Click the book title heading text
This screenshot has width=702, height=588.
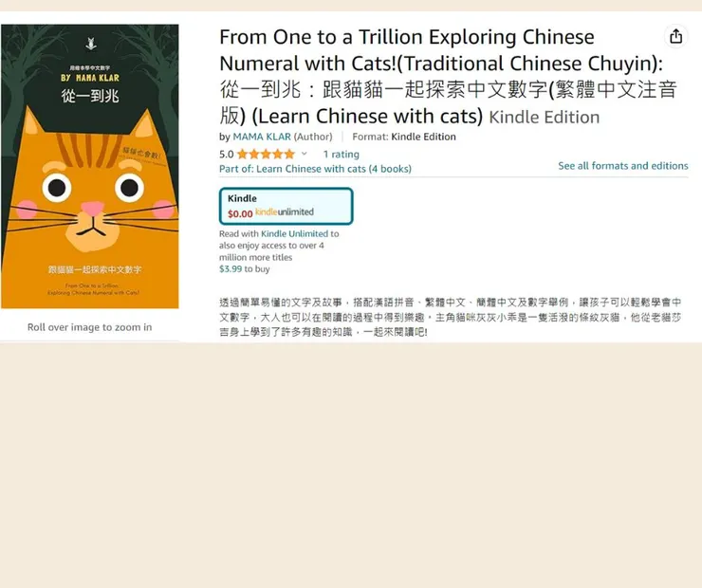coord(448,77)
